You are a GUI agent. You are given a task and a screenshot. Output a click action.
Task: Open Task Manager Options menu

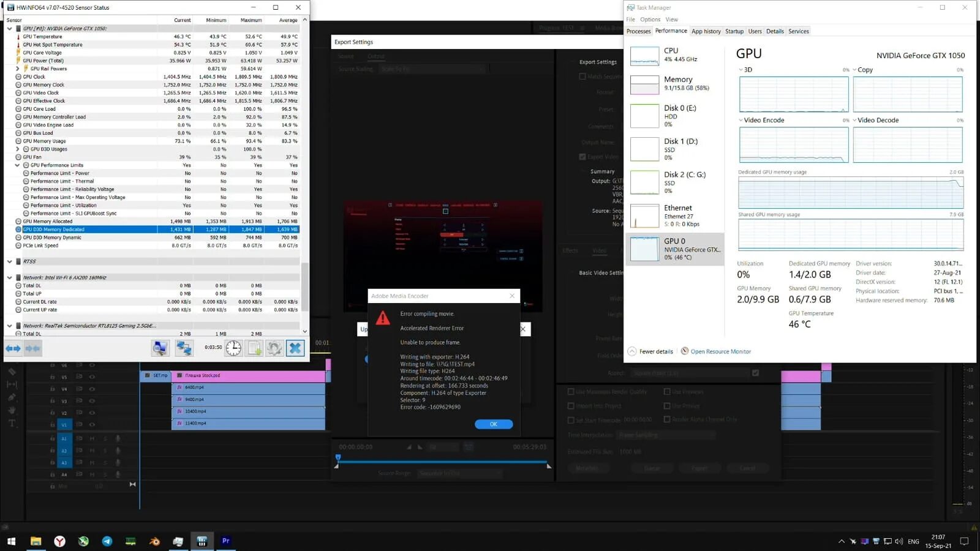(x=650, y=20)
